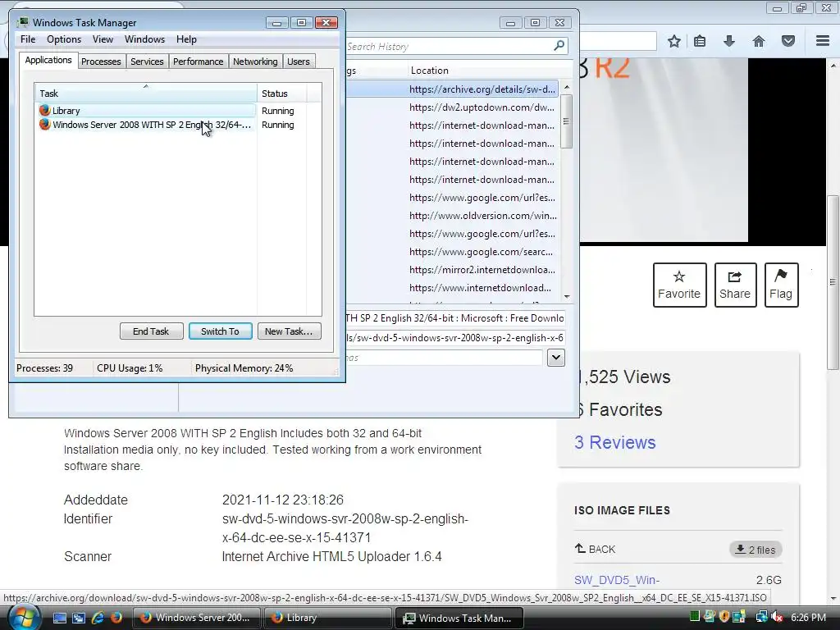Click magnifier icon in Search History box
The image size is (840, 630).
(559, 46)
